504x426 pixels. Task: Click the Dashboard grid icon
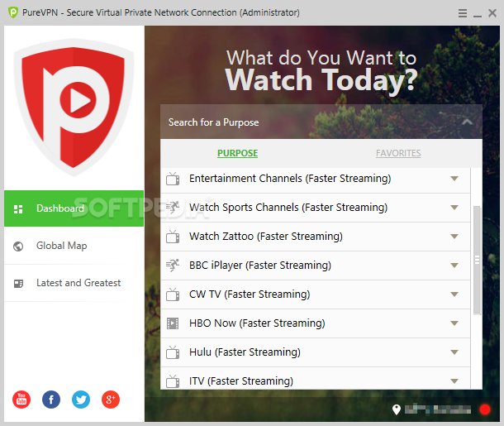pos(18,209)
